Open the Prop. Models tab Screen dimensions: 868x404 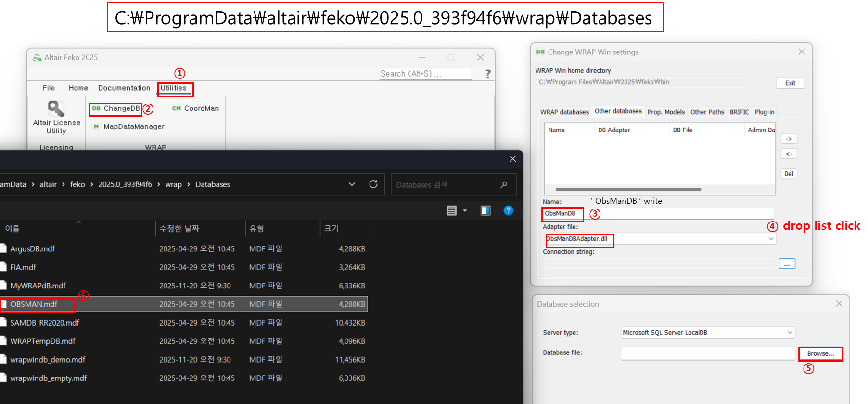tap(666, 112)
